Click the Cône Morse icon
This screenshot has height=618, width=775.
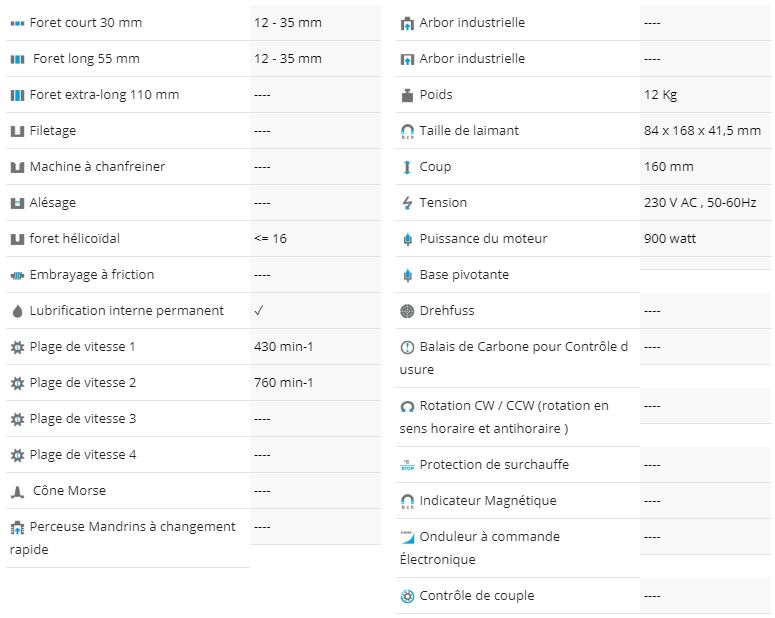(x=17, y=491)
